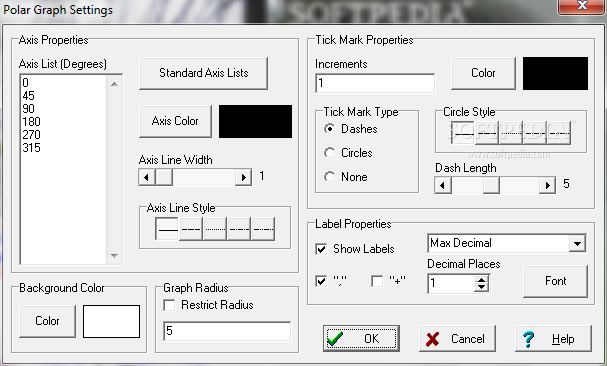
Task: Decrease Decimal Places with down arrow
Action: (481, 288)
